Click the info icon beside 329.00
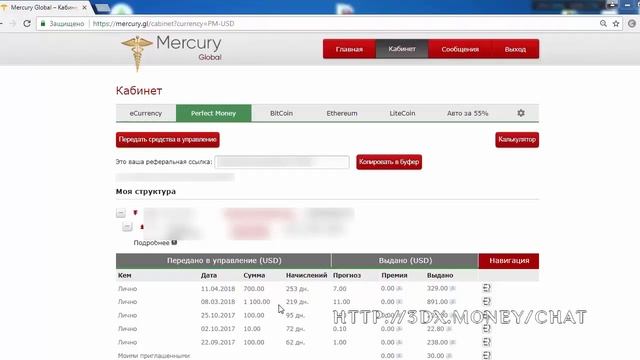Image resolution: width=640 pixels, height=360 pixels. coord(453,289)
